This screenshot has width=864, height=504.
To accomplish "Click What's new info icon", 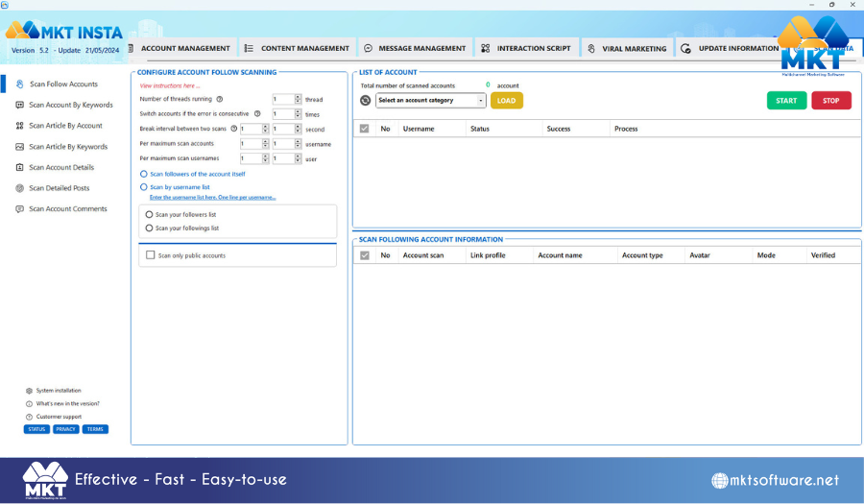I will pyautogui.click(x=29, y=404).
